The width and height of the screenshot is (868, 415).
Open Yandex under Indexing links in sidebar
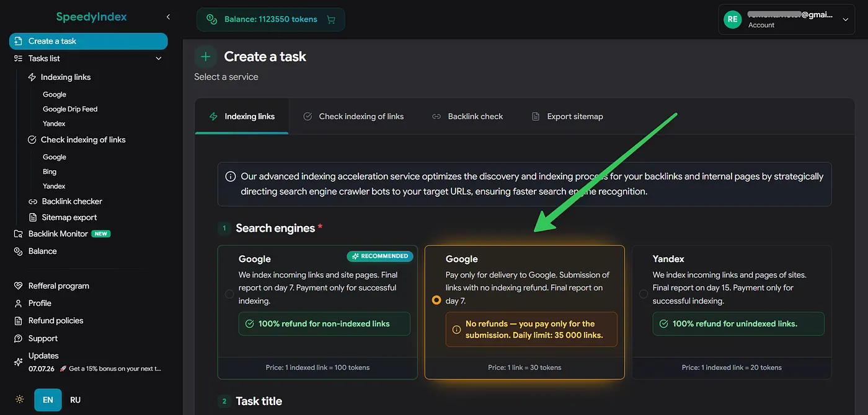coord(54,124)
